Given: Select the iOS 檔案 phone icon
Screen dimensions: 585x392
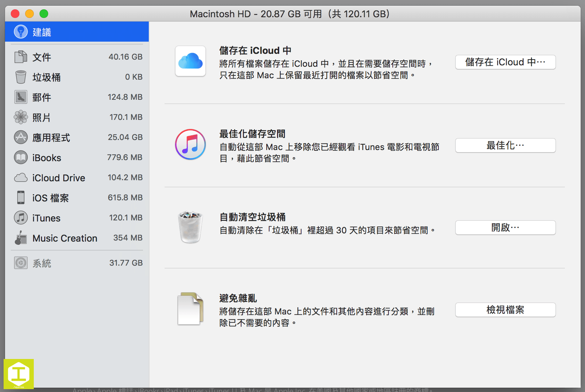Looking at the screenshot, I should pos(20,197).
